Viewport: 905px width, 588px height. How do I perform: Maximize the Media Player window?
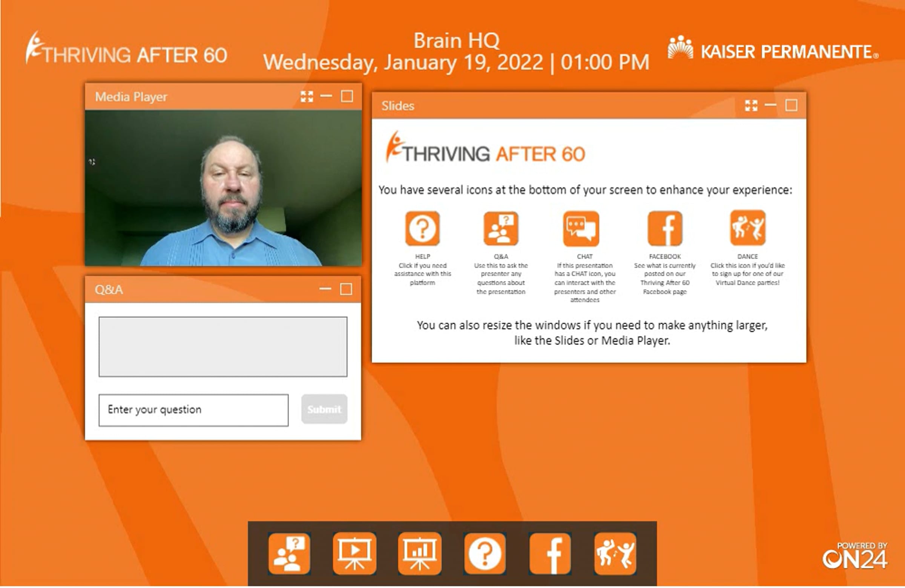pyautogui.click(x=347, y=96)
